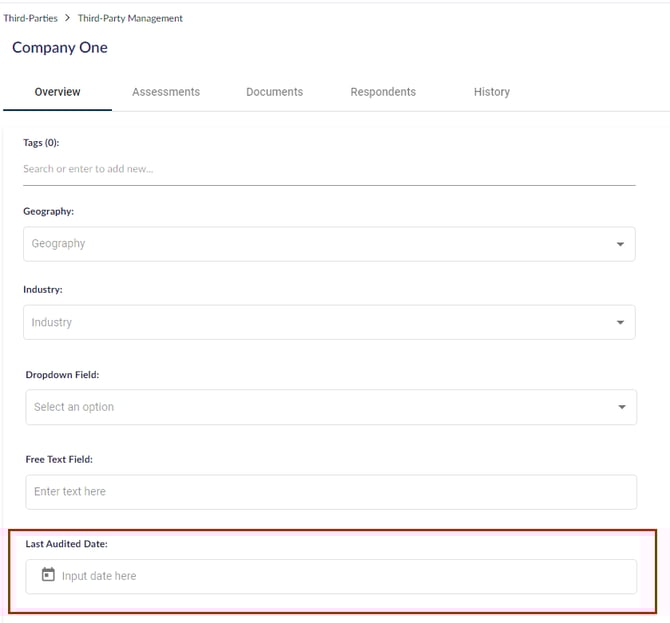Click the 'Tags (0):' label

click(41, 143)
